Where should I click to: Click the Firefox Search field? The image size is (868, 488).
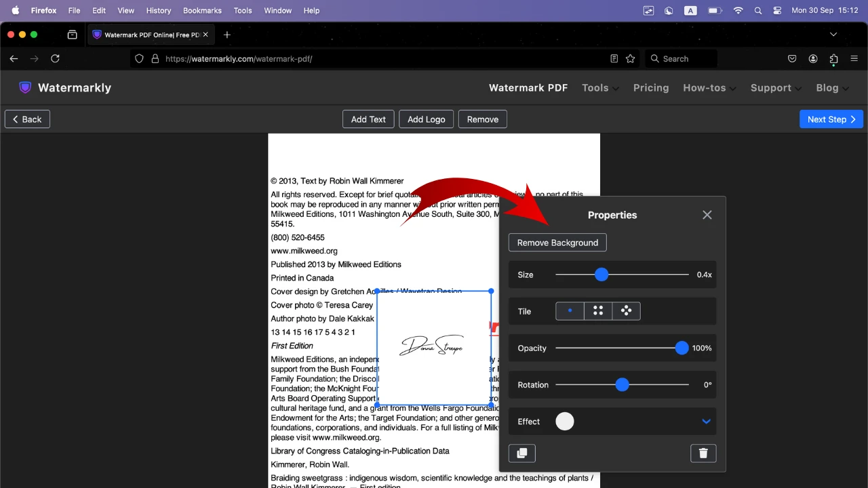(681, 59)
